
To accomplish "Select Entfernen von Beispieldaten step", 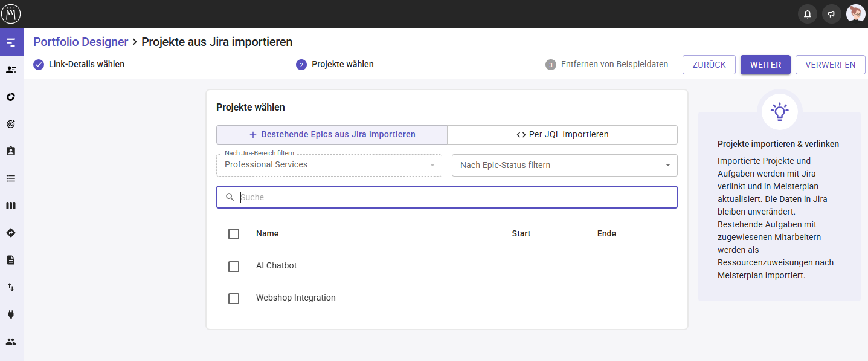I will [x=614, y=64].
